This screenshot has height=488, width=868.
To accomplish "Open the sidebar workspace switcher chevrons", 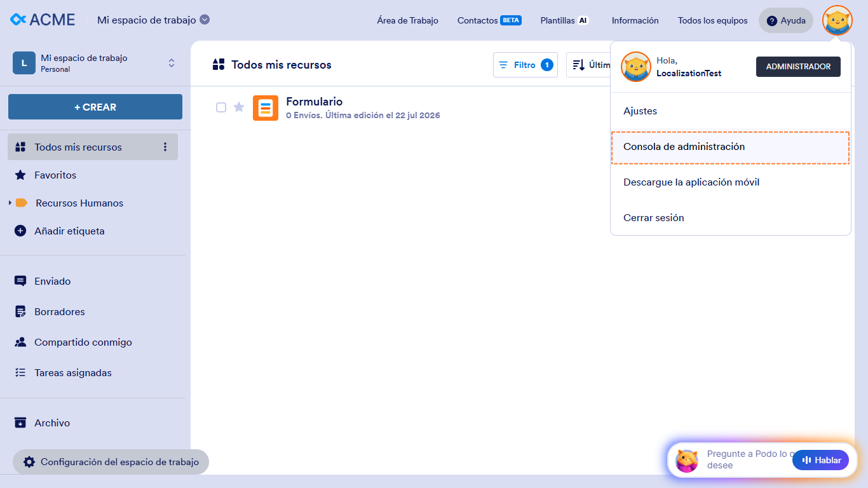I will coord(172,63).
